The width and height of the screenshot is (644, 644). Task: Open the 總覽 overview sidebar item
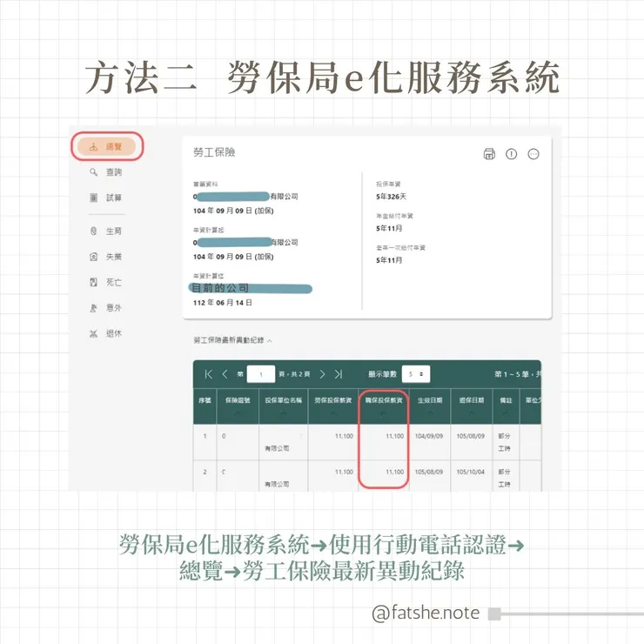click(106, 146)
